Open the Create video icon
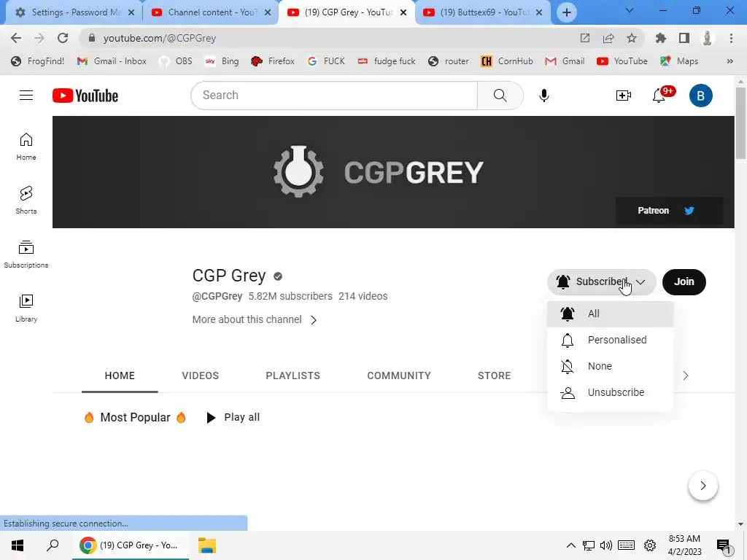Image resolution: width=747 pixels, height=560 pixels. [623, 96]
